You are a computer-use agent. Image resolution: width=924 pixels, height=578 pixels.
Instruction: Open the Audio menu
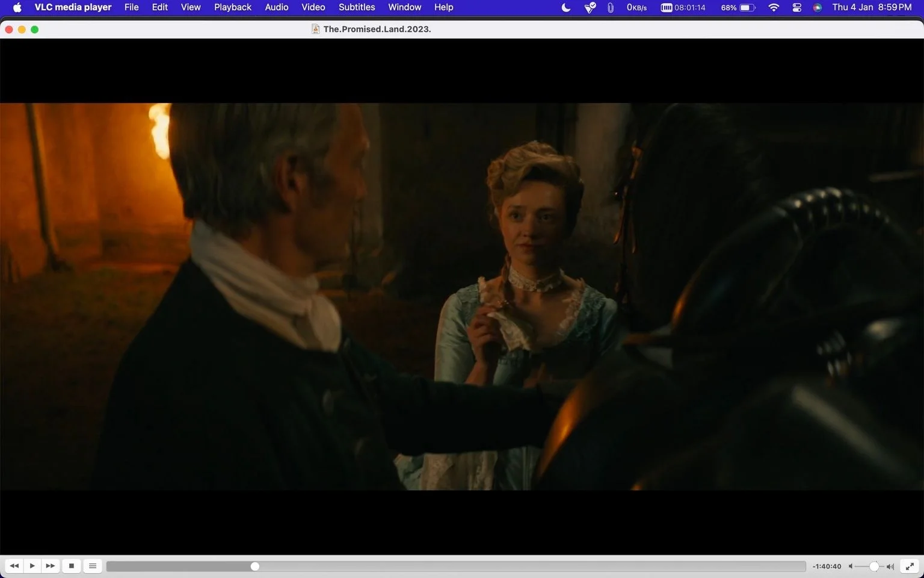pyautogui.click(x=277, y=7)
